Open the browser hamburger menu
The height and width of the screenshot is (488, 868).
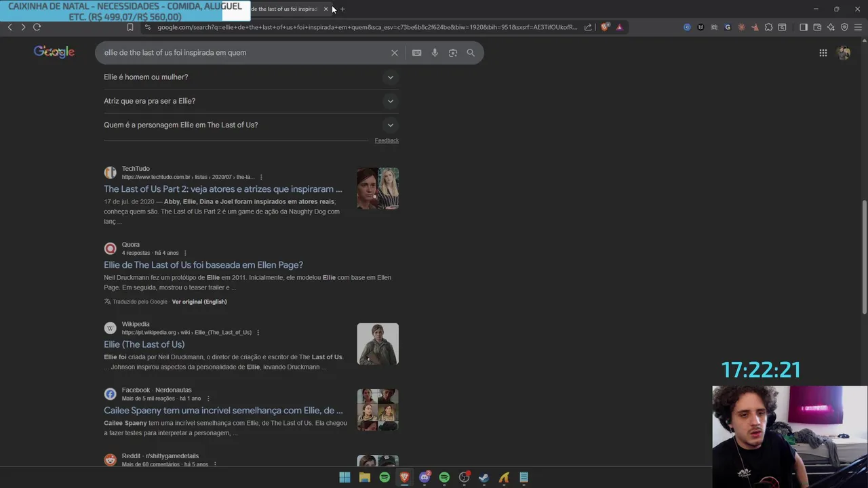858,27
